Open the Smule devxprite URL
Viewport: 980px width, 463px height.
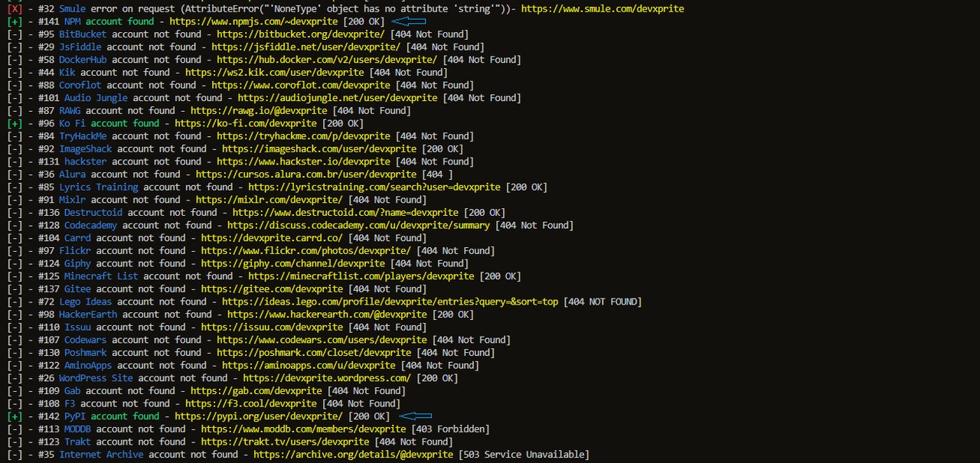603,8
